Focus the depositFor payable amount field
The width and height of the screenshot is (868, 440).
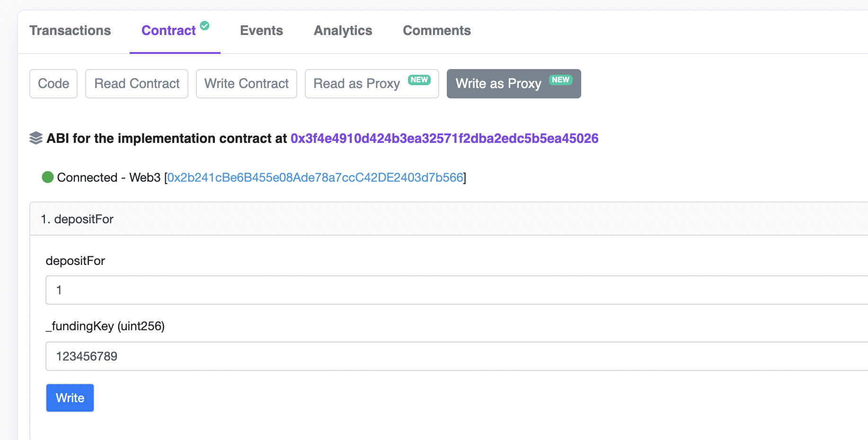(x=457, y=290)
